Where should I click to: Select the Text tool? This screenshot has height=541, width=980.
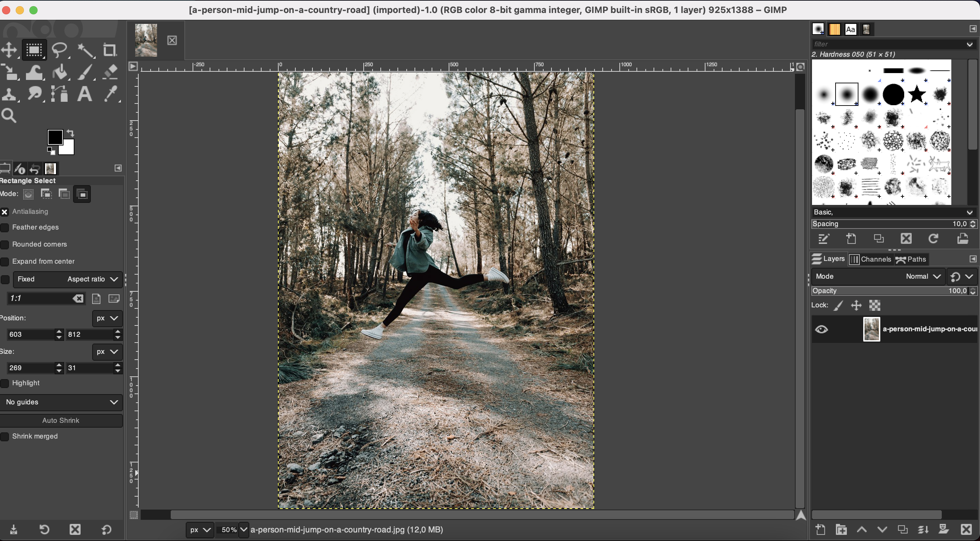point(84,94)
